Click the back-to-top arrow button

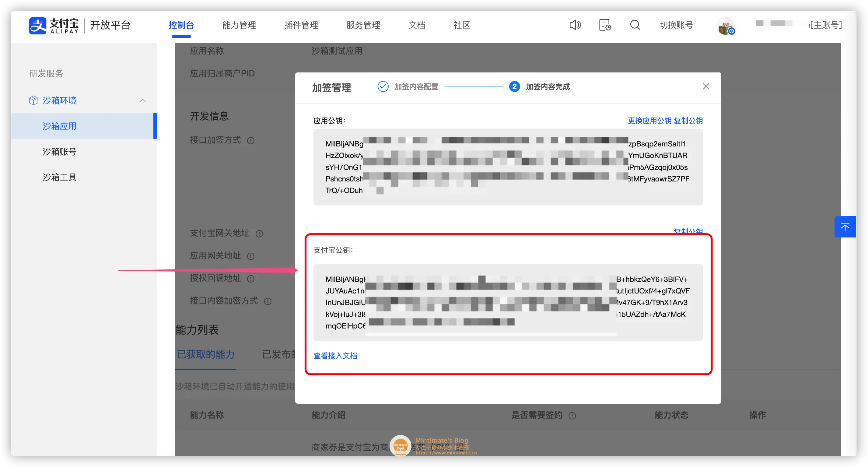click(845, 226)
